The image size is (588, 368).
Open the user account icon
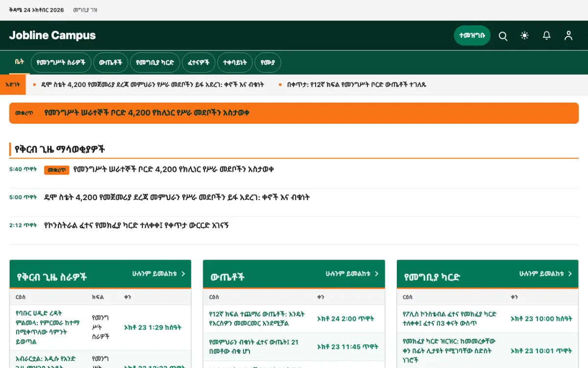[568, 36]
